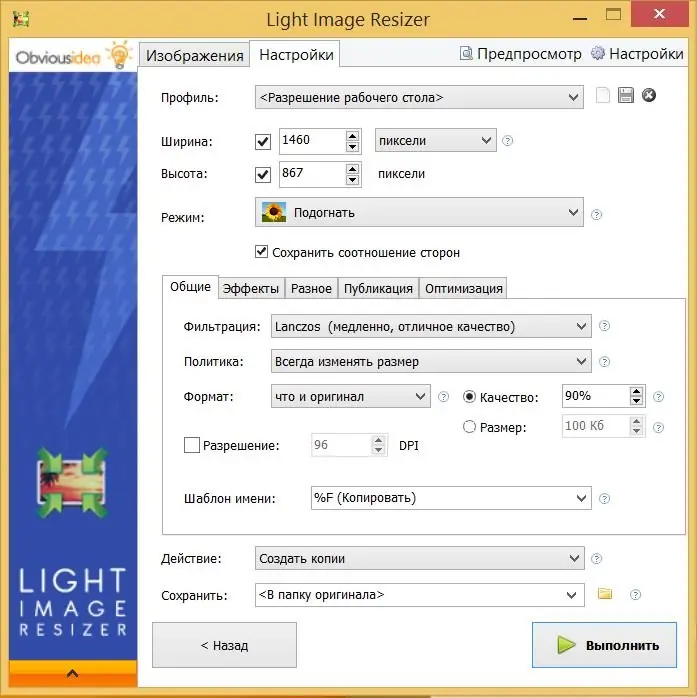Open the Формат dropdown
The image size is (697, 698).
pos(351,396)
